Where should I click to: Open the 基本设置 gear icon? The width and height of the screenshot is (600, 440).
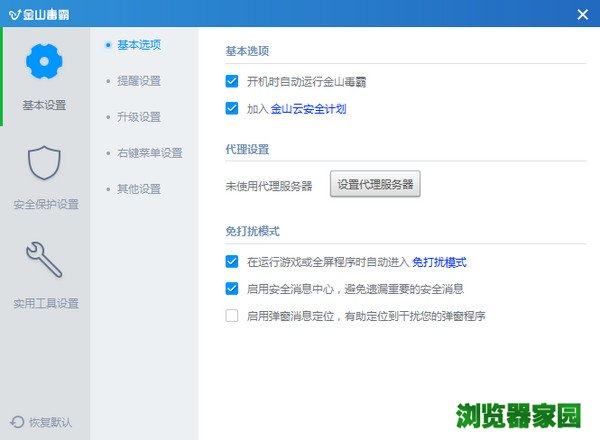click(44, 61)
